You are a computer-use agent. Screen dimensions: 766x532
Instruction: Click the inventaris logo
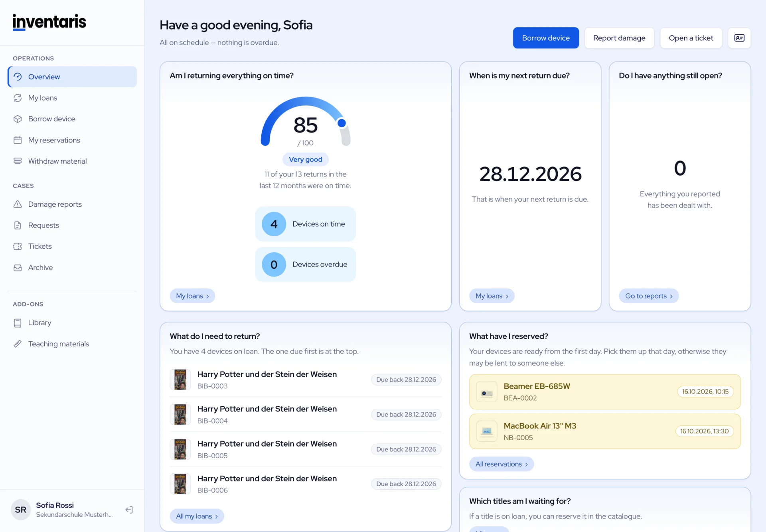point(49,22)
